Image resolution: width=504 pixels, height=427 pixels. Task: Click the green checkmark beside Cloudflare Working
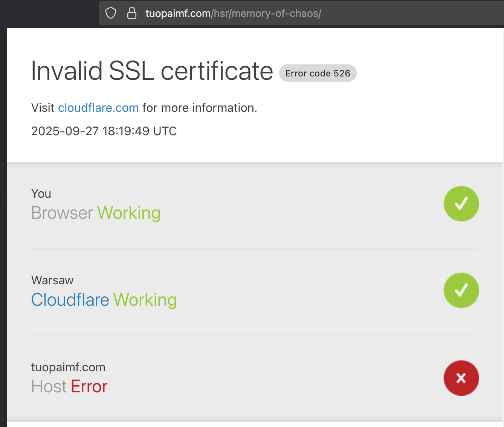click(461, 290)
